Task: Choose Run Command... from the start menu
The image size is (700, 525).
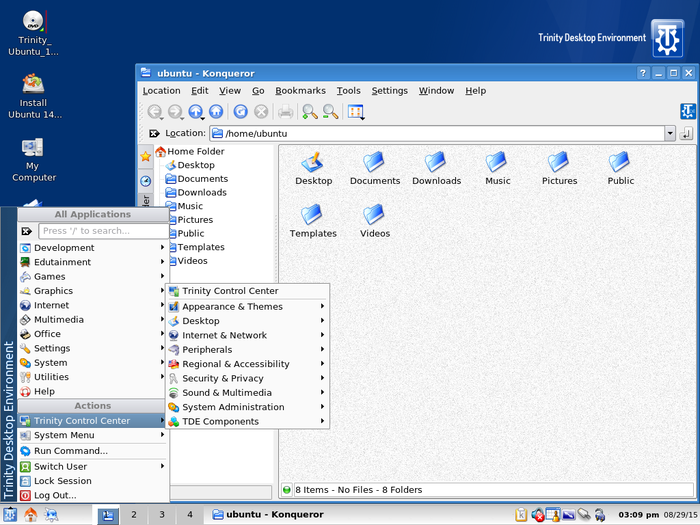Action: (70, 451)
